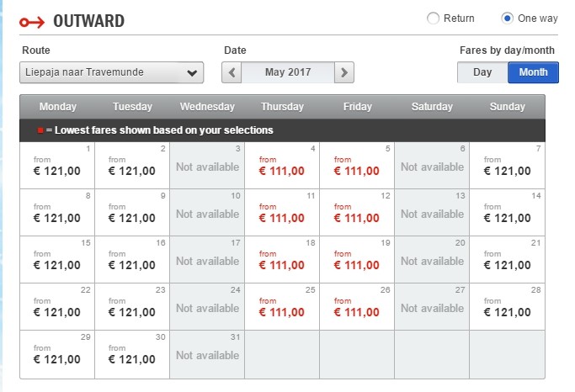Choose May 12 lowest fare
Image resolution: width=575 pixels, height=392 pixels.
tap(357, 213)
